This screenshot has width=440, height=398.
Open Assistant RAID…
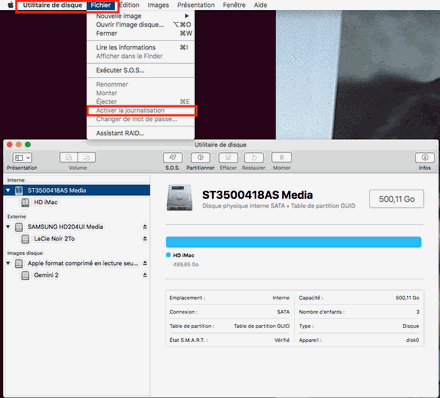click(141, 133)
